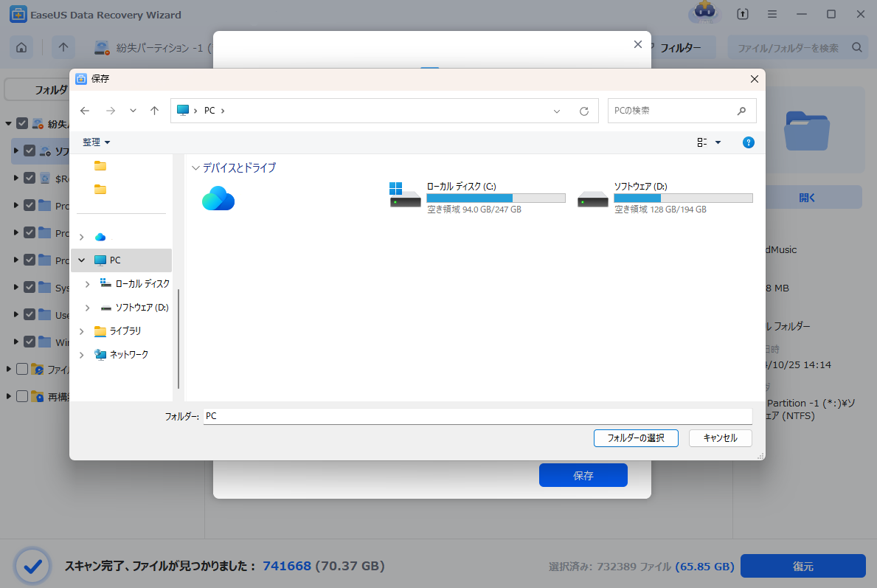Open the 整理 dropdown menu

coord(97,142)
